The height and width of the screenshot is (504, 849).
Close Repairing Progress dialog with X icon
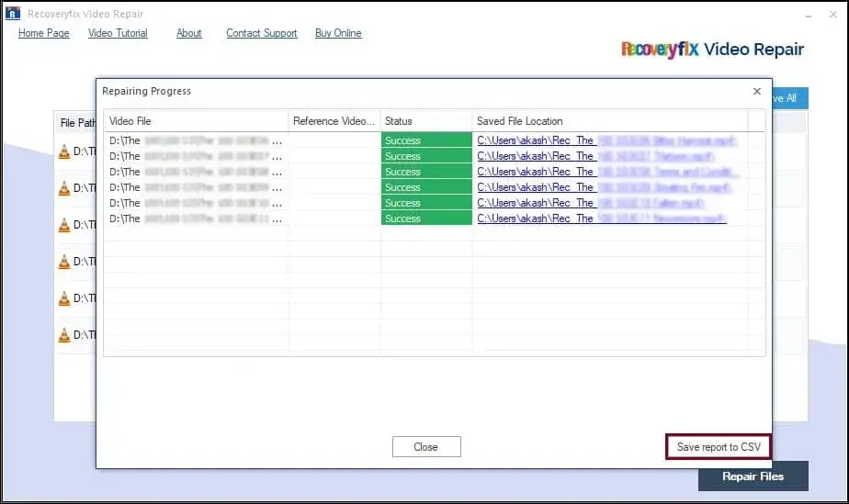point(757,92)
